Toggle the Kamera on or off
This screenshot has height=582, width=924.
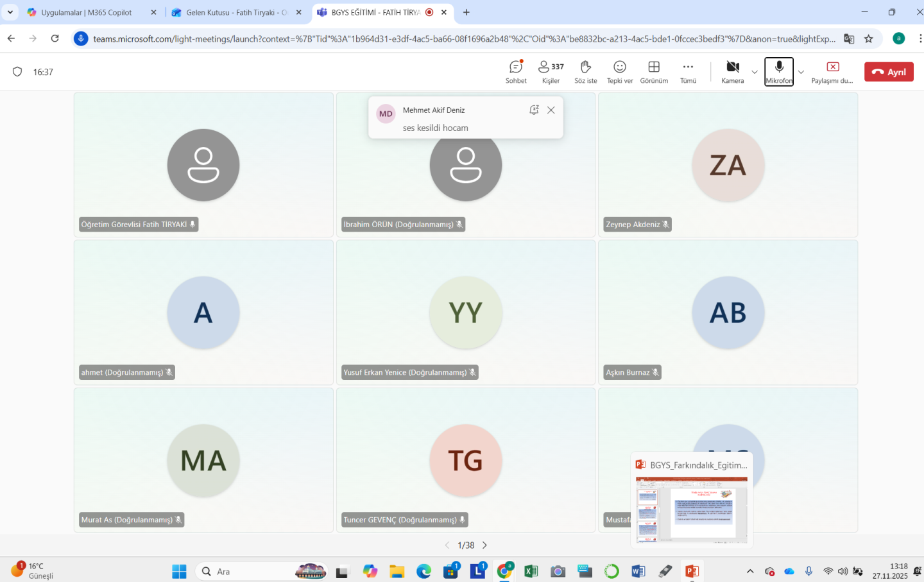(x=732, y=71)
